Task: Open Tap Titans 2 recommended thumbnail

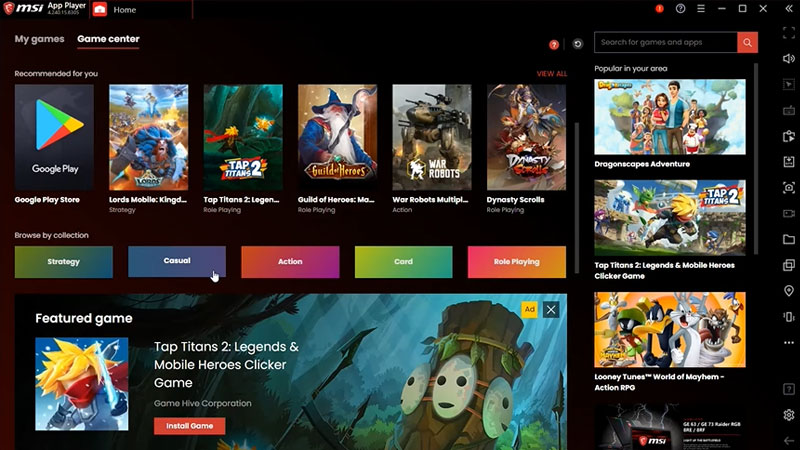Action: pos(243,137)
